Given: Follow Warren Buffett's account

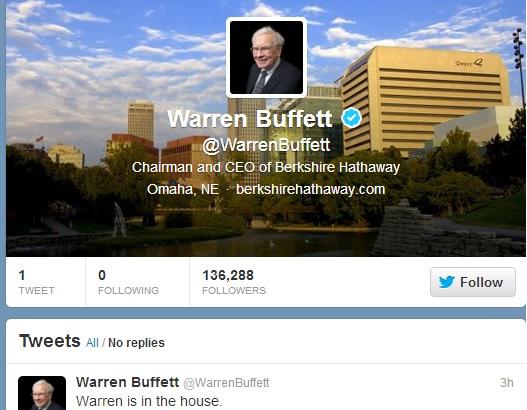Looking at the screenshot, I should point(473,282).
